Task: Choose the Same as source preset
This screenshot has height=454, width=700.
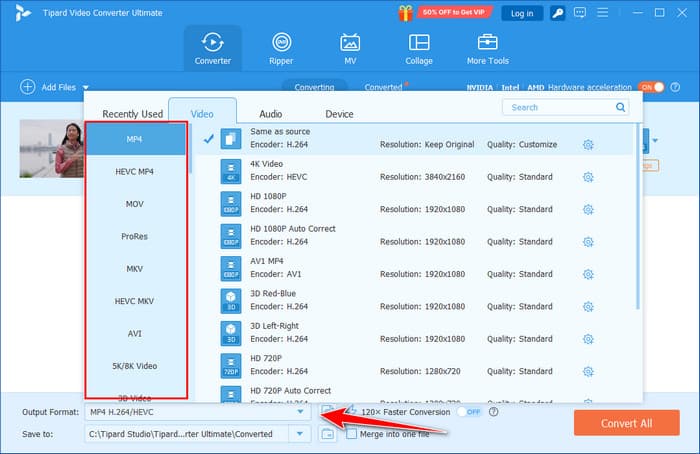Action: coord(415,139)
